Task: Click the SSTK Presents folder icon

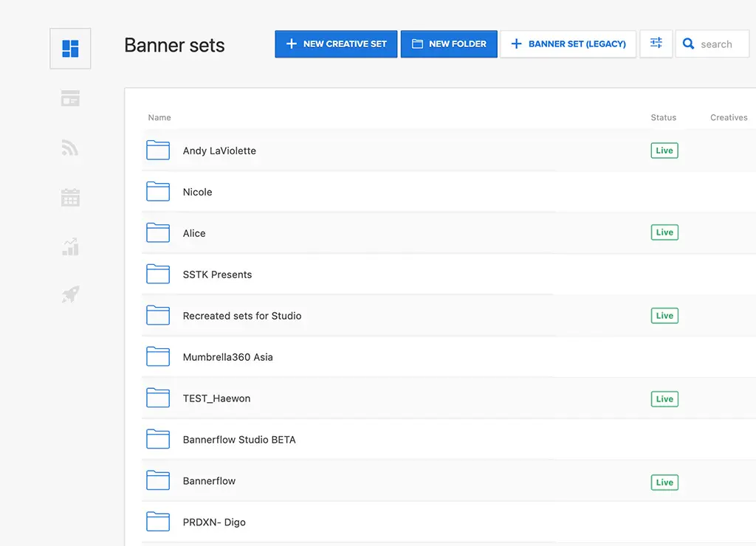Action: tap(158, 274)
